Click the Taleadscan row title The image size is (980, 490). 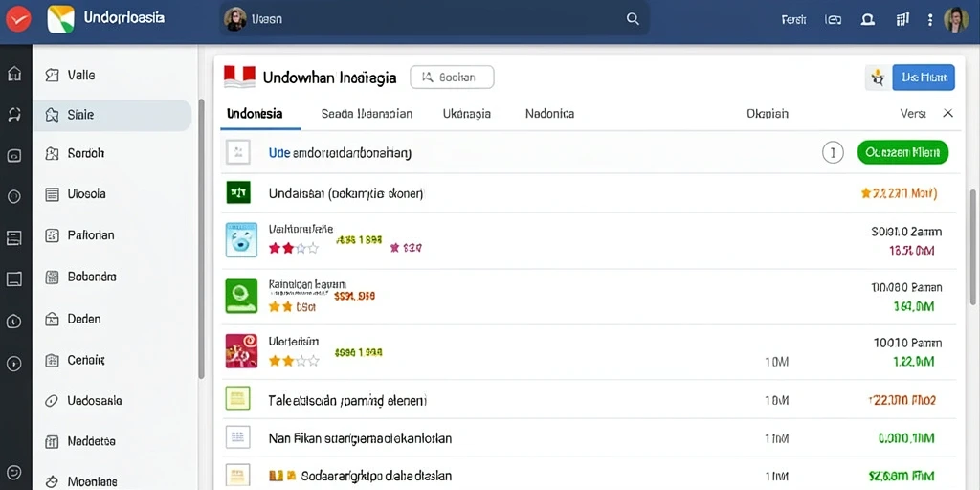[x=347, y=400]
